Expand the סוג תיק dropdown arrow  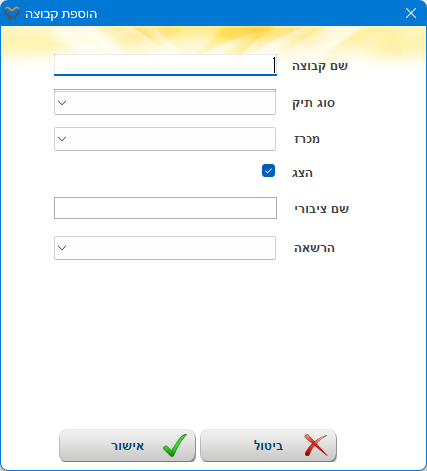click(x=62, y=103)
